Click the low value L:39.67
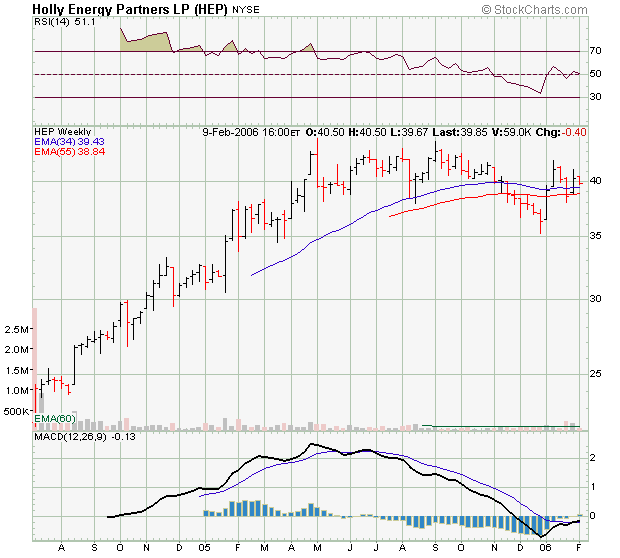 pos(409,132)
